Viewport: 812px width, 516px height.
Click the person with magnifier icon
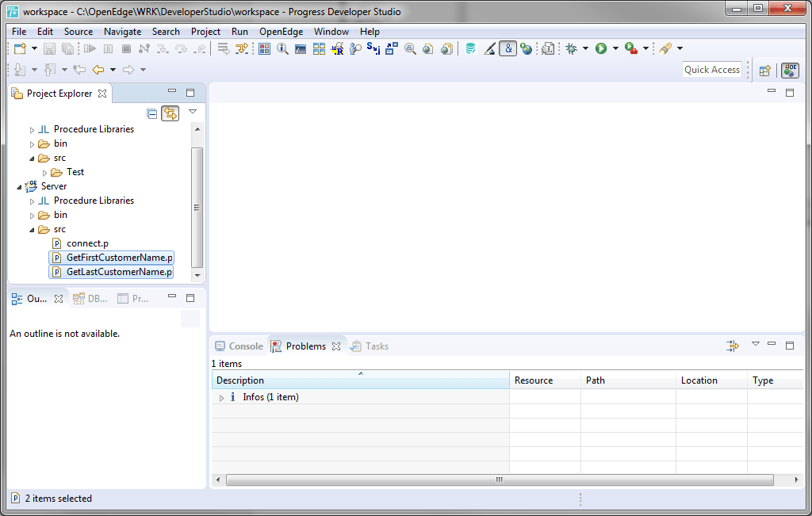click(x=355, y=48)
